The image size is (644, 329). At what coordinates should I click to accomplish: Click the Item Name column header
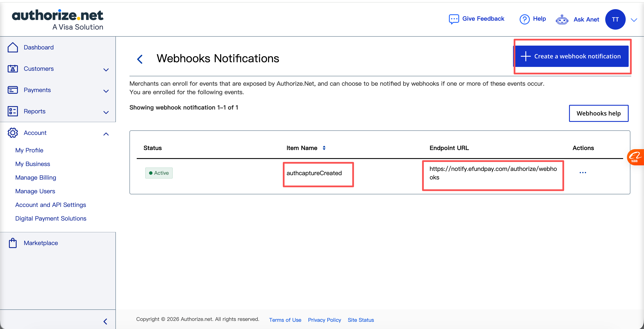(x=302, y=148)
